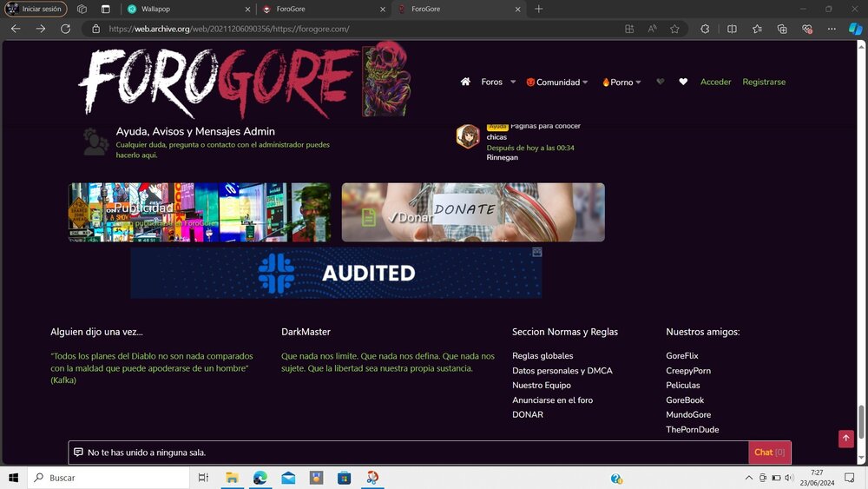Open Edge settings and more menu
This screenshot has width=868, height=489.
832,29
